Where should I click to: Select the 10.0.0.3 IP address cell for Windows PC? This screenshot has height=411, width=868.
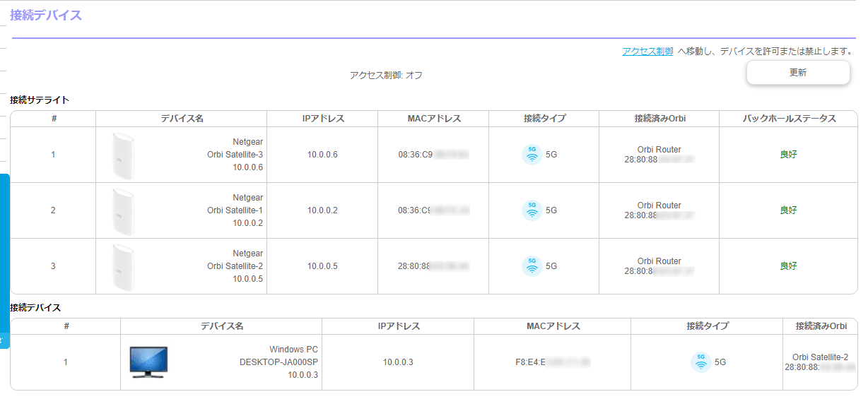[398, 362]
